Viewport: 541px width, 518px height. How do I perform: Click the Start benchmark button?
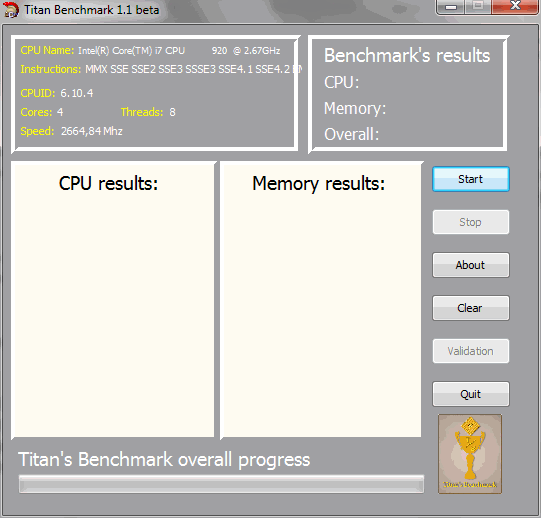tap(471, 179)
